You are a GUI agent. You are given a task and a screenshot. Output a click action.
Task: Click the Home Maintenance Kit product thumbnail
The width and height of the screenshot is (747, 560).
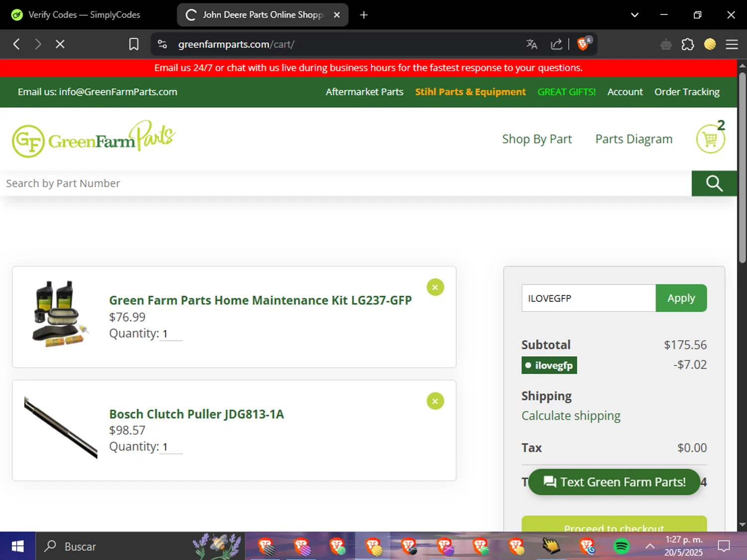(x=61, y=314)
